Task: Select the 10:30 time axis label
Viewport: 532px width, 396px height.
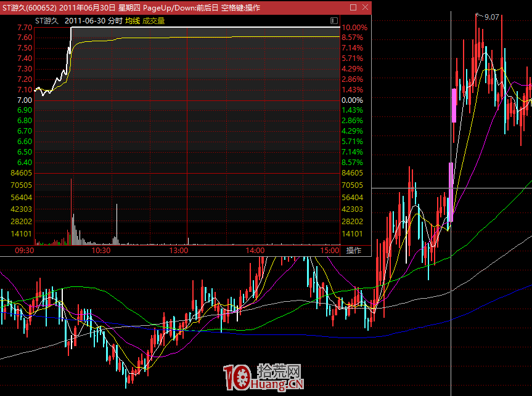Action: (101, 251)
